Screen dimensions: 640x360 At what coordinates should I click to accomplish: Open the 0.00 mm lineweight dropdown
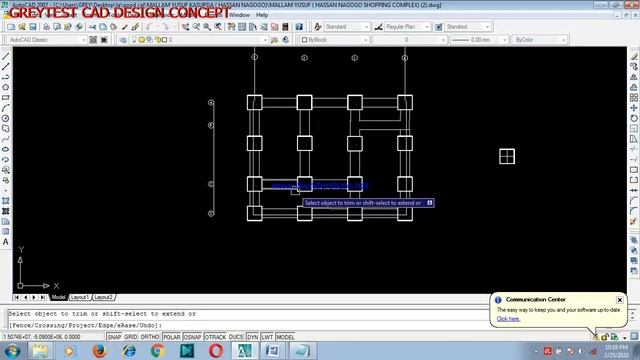tap(504, 40)
